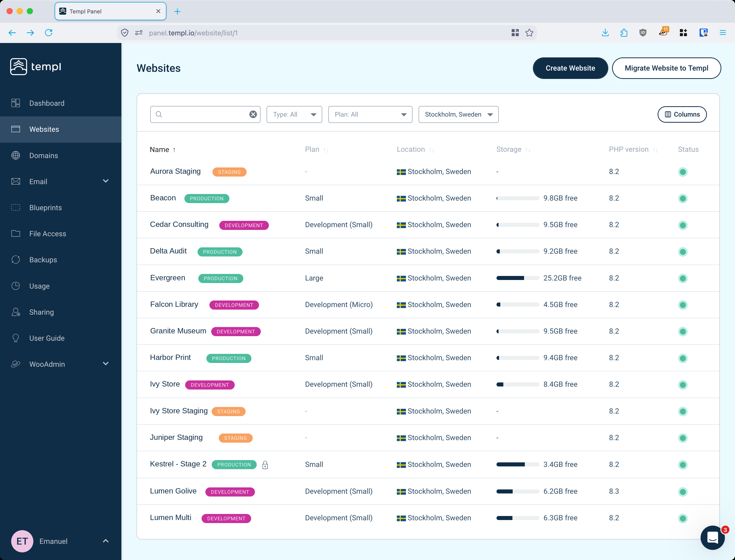Click the Harbor Print PHP version 8.2
Screen dimensions: 735x560
(x=614, y=358)
